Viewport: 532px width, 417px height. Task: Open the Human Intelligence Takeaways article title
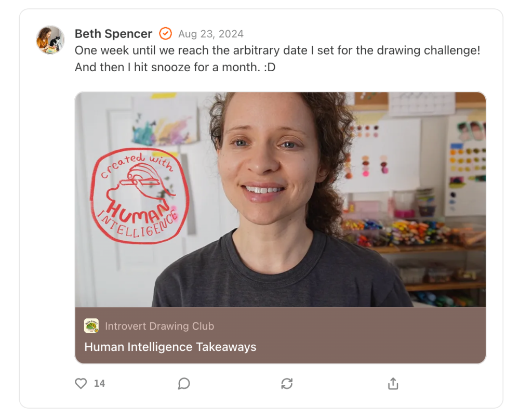point(170,347)
